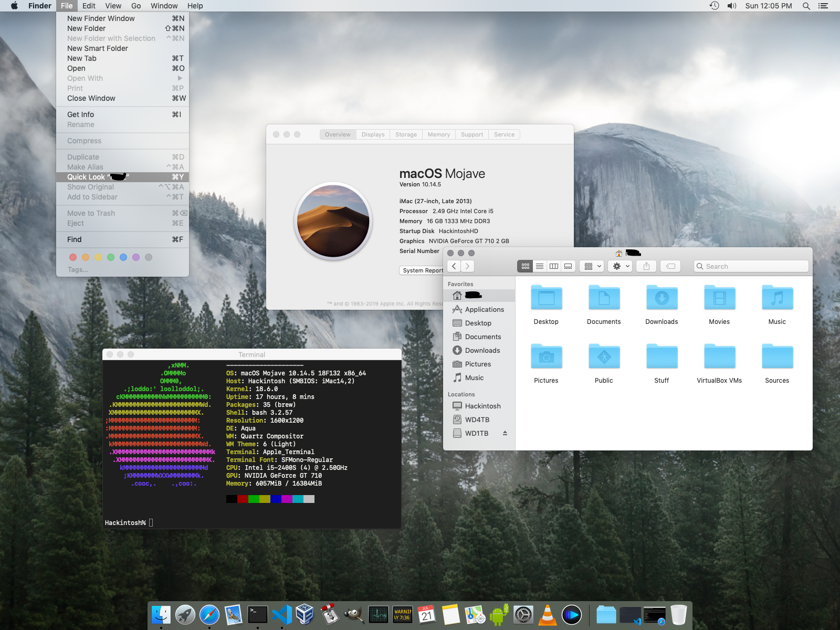Open the Finder group-by arrange dropdown
Viewport: 840px width, 630px height.
pos(592,266)
